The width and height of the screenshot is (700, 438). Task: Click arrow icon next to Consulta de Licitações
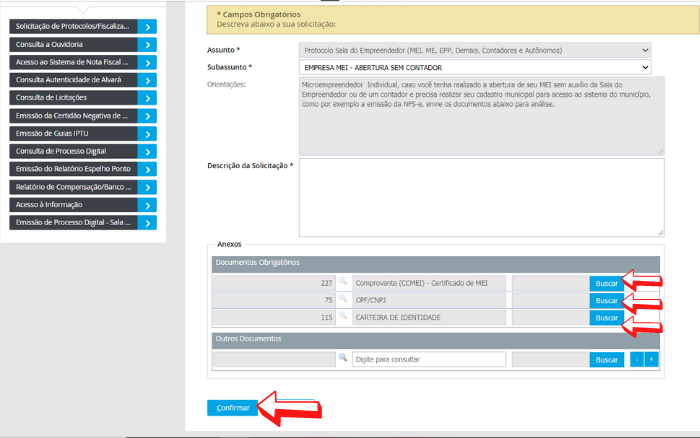pos(147,98)
